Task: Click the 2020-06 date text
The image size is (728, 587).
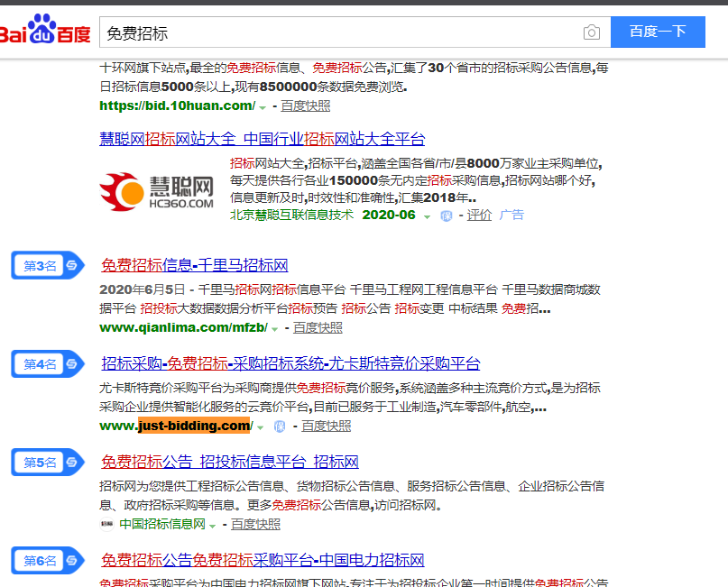Action: 389,215
